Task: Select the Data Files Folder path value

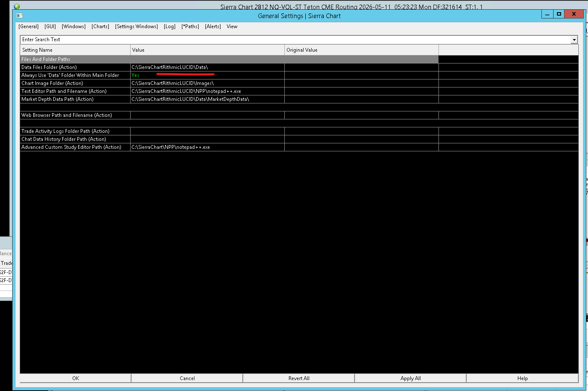Action: [170, 67]
